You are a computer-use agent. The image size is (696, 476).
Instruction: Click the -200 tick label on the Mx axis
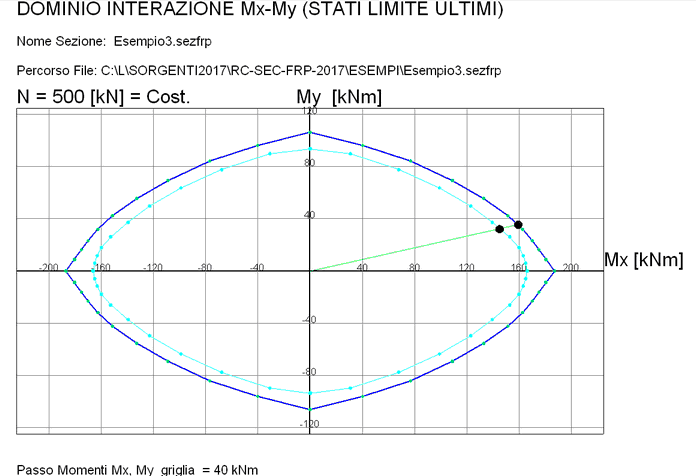pyautogui.click(x=48, y=267)
